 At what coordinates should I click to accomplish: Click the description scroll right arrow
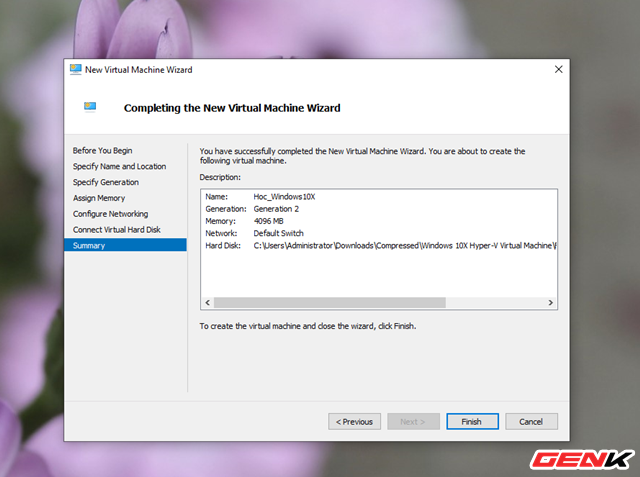point(551,302)
